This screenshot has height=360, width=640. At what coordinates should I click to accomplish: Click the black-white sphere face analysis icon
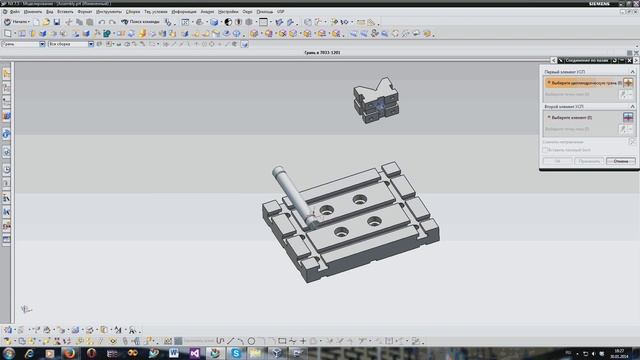click(228, 22)
